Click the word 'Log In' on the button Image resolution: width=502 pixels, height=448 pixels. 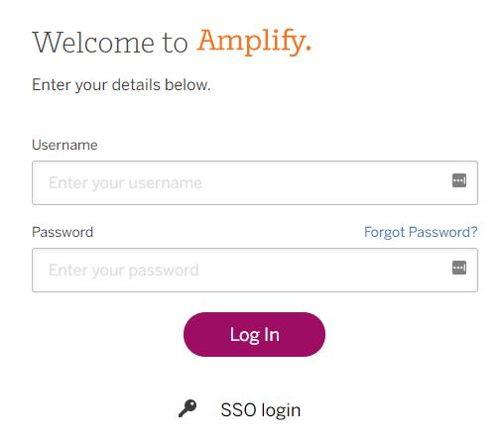tap(255, 335)
